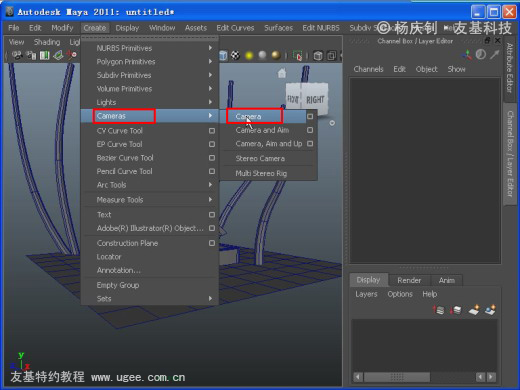
Task: Open option box for Pencil Curve Tool
Action: (212, 171)
